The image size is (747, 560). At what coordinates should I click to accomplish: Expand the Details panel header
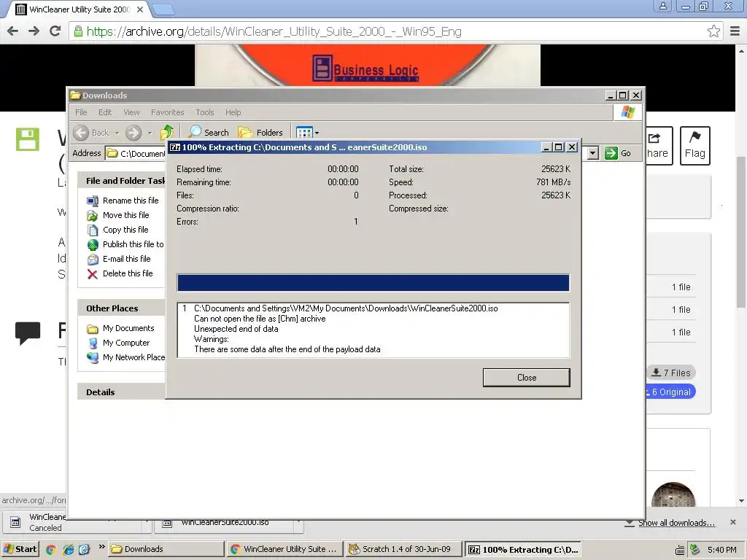click(122, 392)
